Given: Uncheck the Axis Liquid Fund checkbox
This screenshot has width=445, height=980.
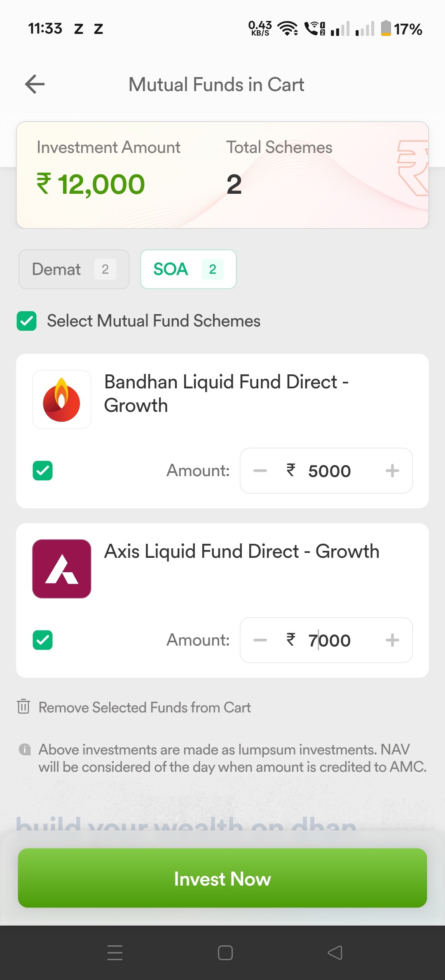Looking at the screenshot, I should click(42, 640).
